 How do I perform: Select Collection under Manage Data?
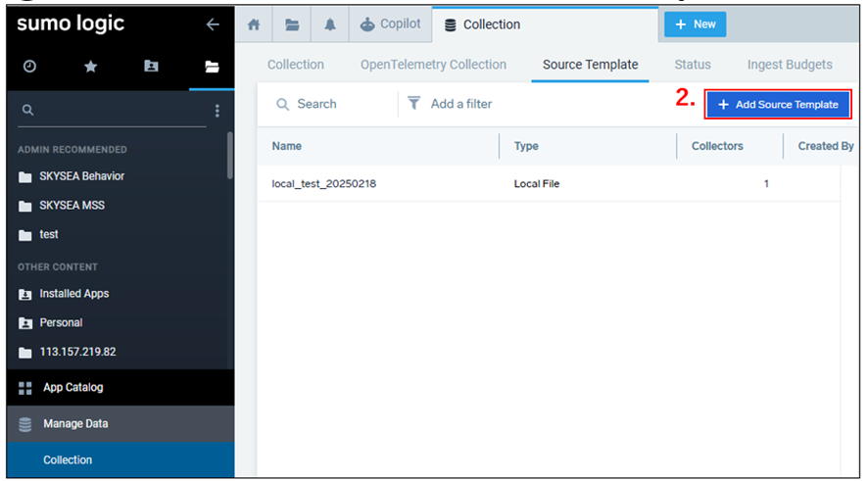pos(121,460)
